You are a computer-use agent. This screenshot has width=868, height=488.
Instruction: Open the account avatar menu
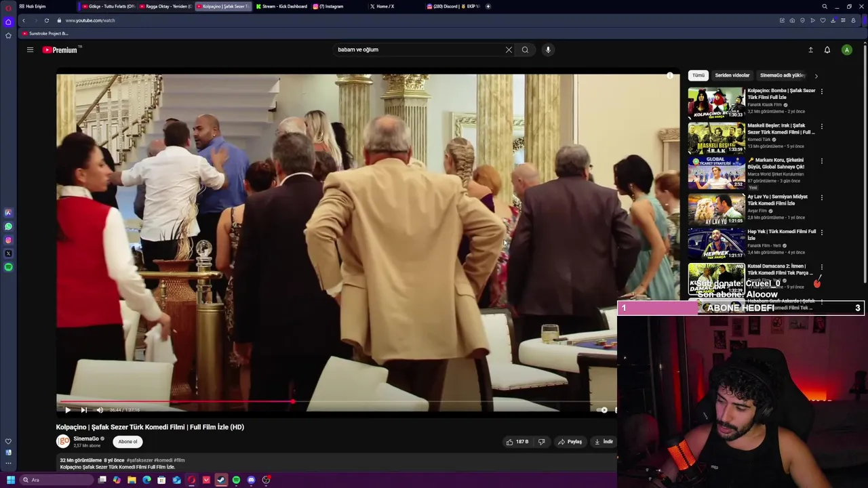(x=846, y=49)
